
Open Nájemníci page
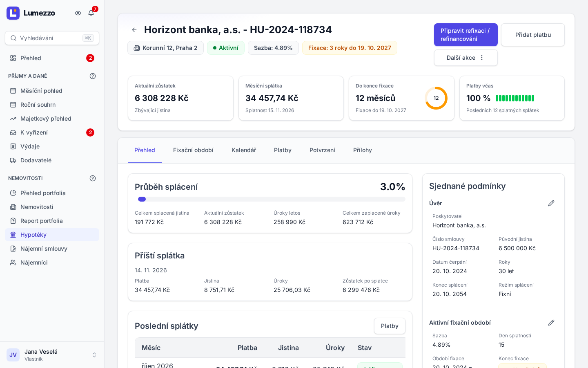pos(52,263)
